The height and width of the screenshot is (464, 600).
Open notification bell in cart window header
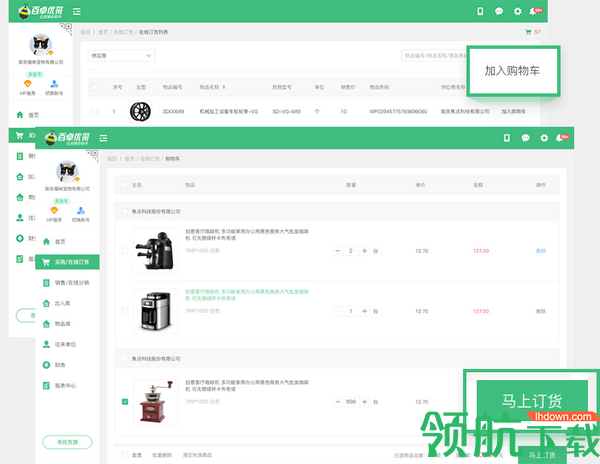pyautogui.click(x=559, y=138)
